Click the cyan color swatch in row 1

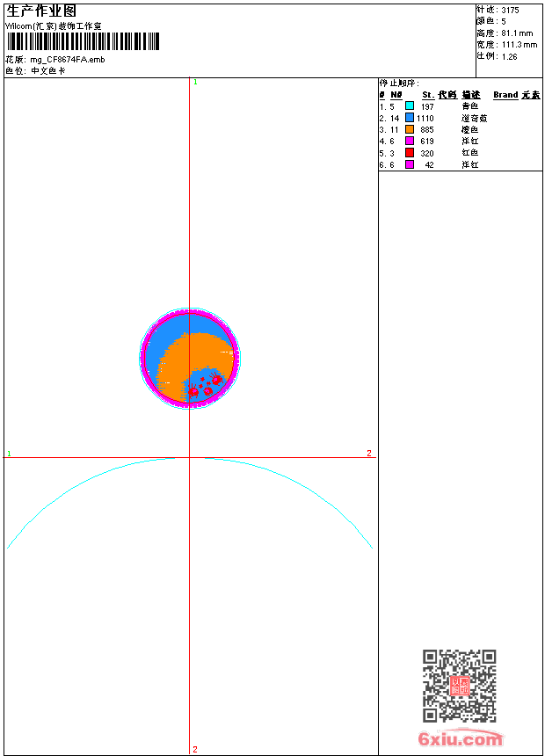(x=410, y=106)
